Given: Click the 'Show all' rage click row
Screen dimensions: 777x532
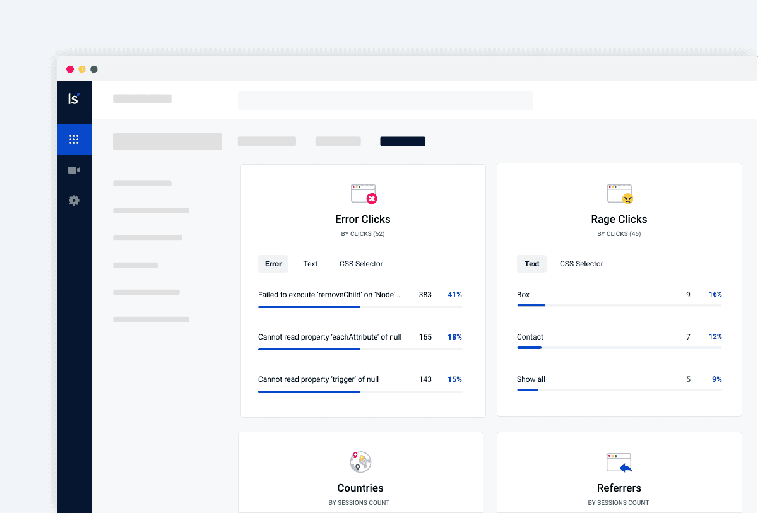Looking at the screenshot, I should pos(619,384).
